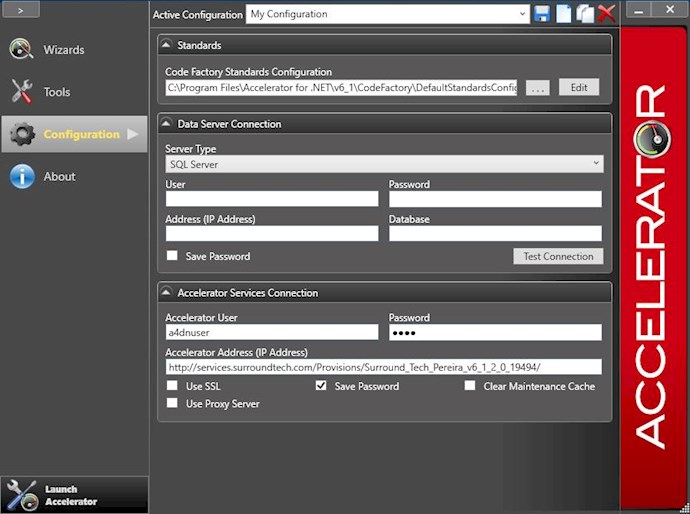Collapse the Standards section

(x=166, y=44)
